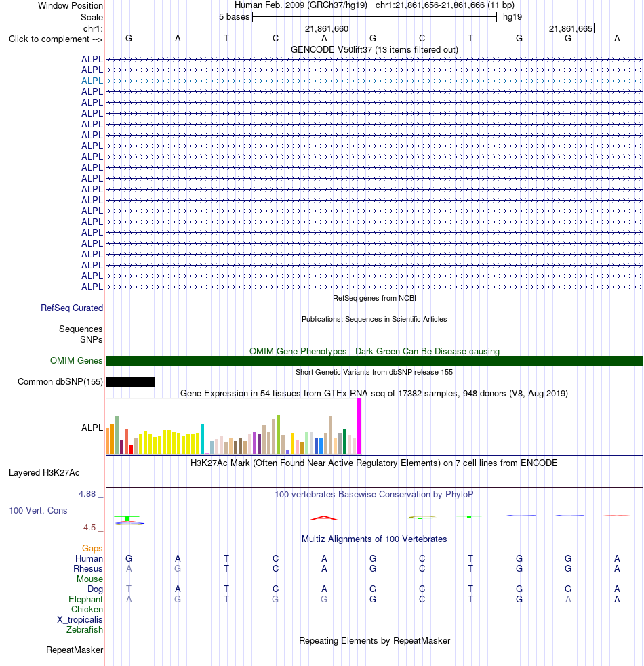Click the Zebrafish alignment row label
The image size is (644, 666).
(x=85, y=630)
